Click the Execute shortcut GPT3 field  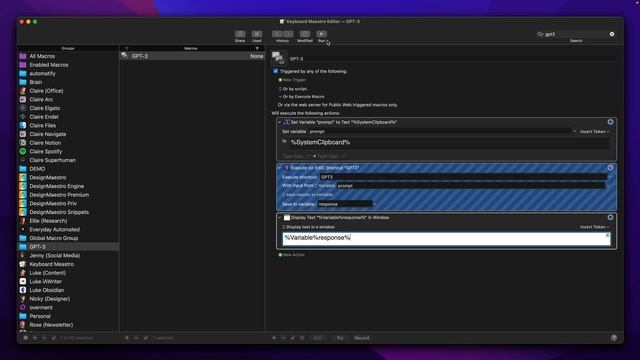(463, 177)
